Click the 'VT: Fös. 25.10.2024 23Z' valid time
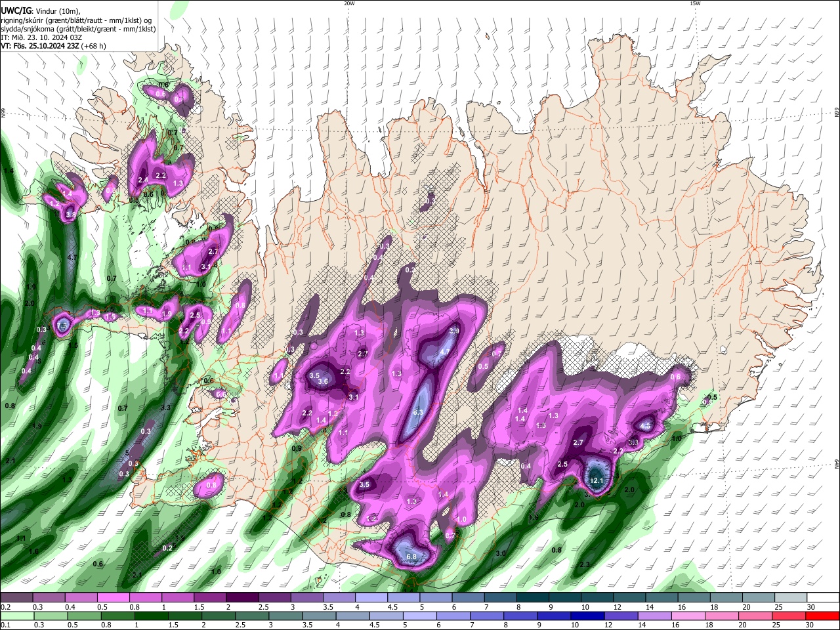 pyautogui.click(x=40, y=46)
